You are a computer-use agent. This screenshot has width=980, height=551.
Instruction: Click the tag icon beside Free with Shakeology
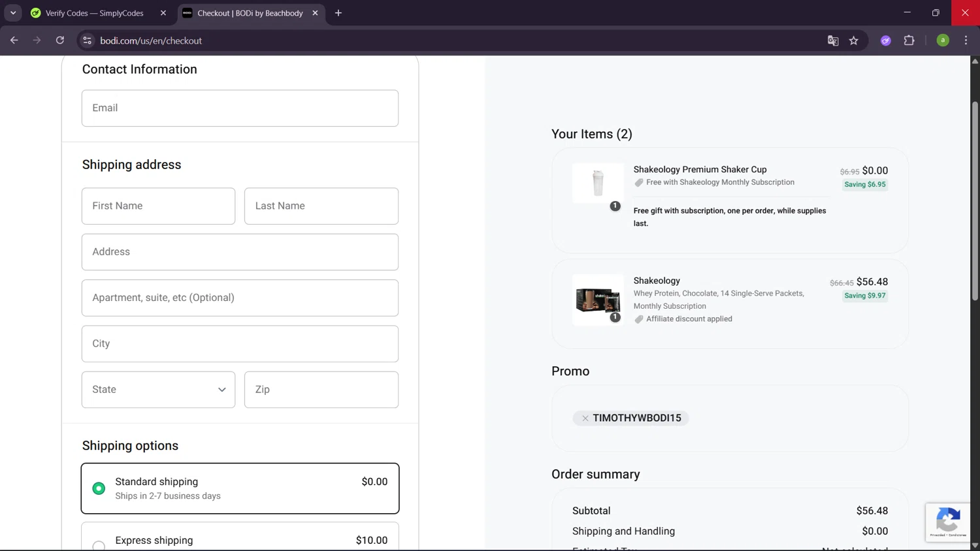click(639, 183)
